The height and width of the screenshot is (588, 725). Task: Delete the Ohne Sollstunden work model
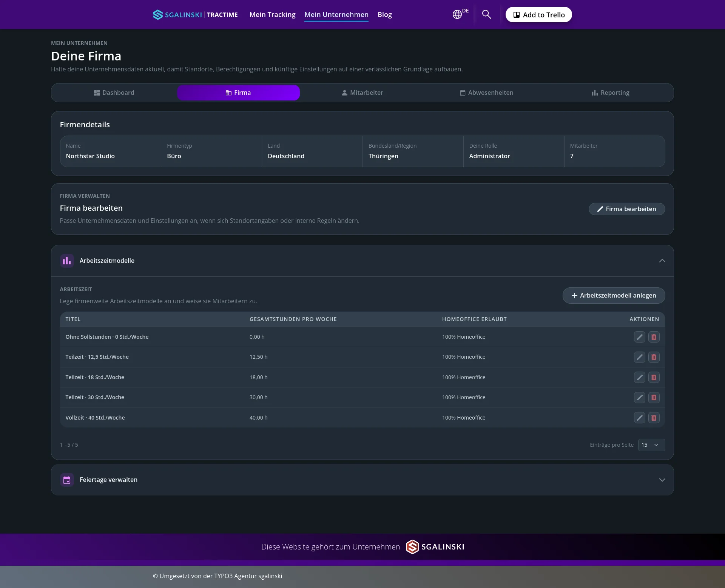click(x=654, y=337)
